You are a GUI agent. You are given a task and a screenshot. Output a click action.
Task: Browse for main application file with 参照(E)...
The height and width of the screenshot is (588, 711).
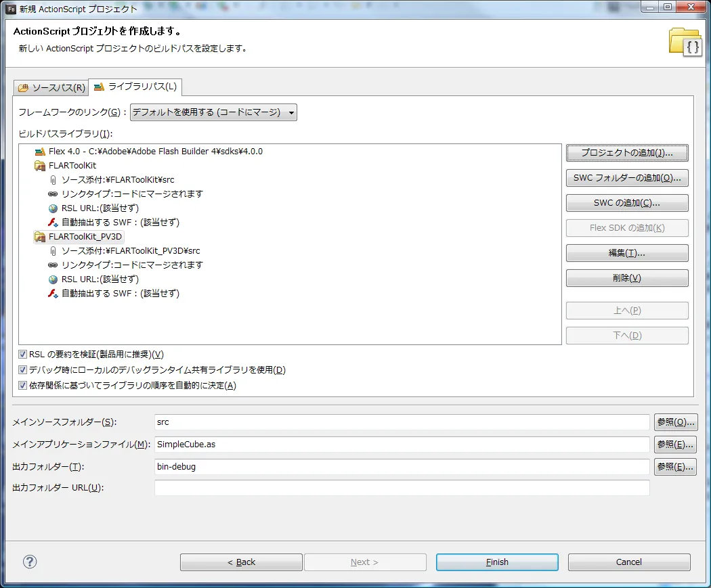click(676, 445)
